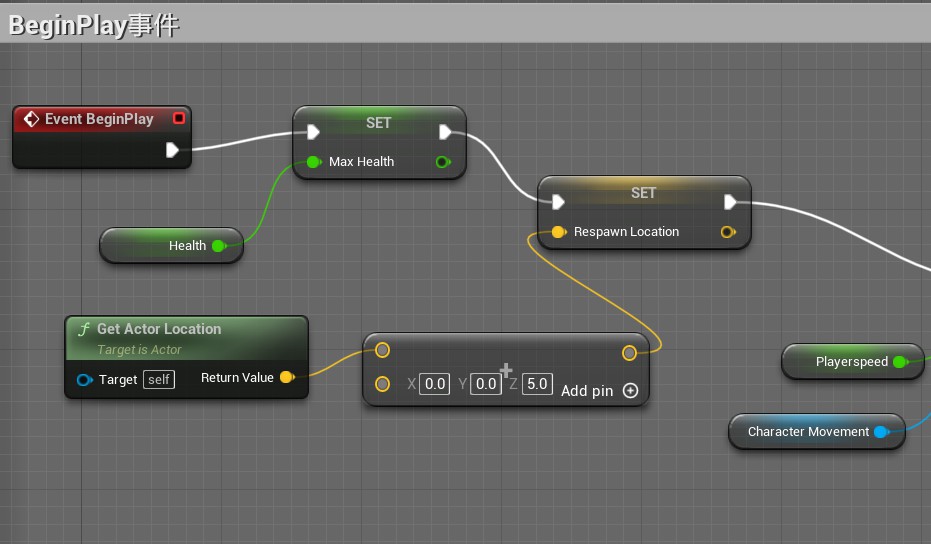
Task: Click the Health variable output pin
Action: tap(218, 246)
